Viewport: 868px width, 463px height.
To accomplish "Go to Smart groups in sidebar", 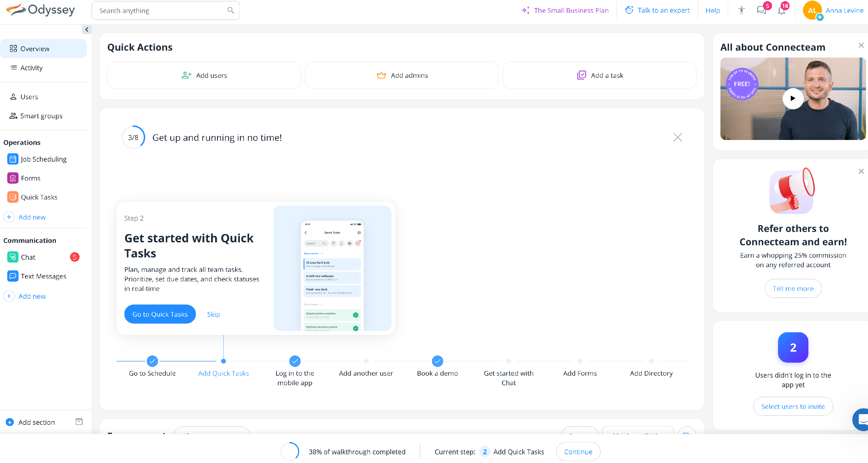I will pos(41,116).
